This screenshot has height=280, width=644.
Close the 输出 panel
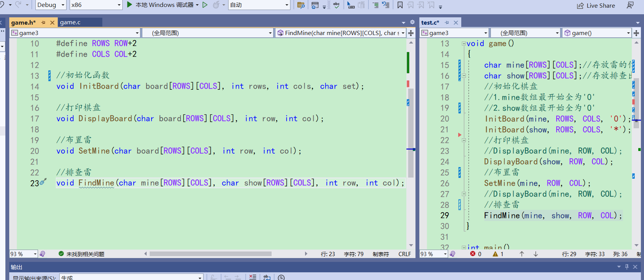tap(635, 267)
